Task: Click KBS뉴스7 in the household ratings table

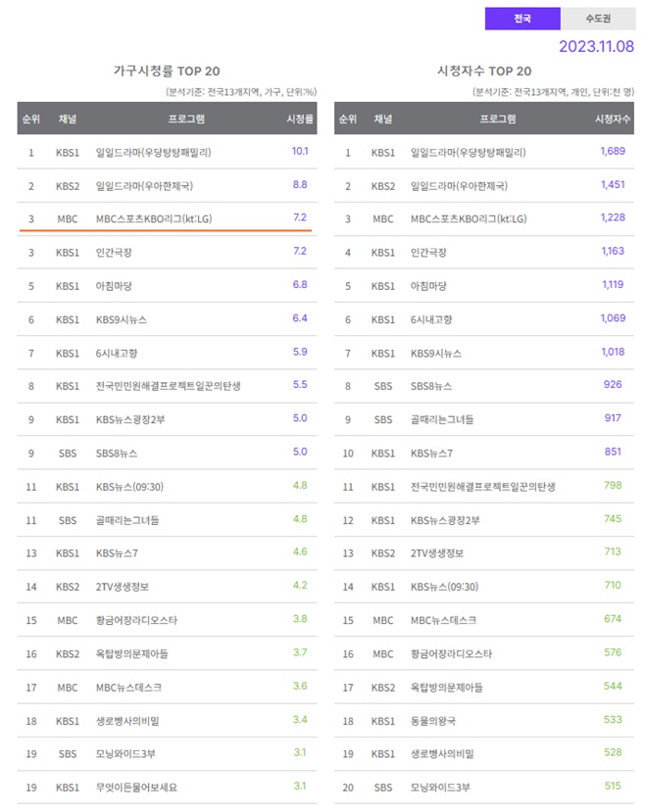Action: point(117,553)
